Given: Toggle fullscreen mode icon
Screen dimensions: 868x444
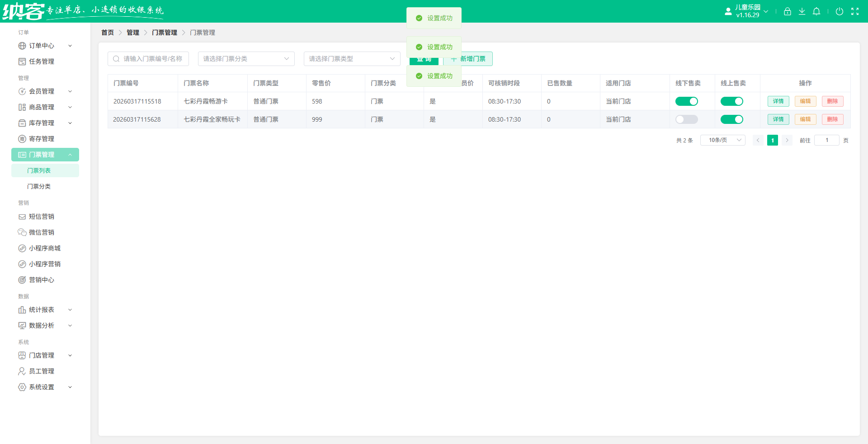Looking at the screenshot, I should (x=854, y=12).
